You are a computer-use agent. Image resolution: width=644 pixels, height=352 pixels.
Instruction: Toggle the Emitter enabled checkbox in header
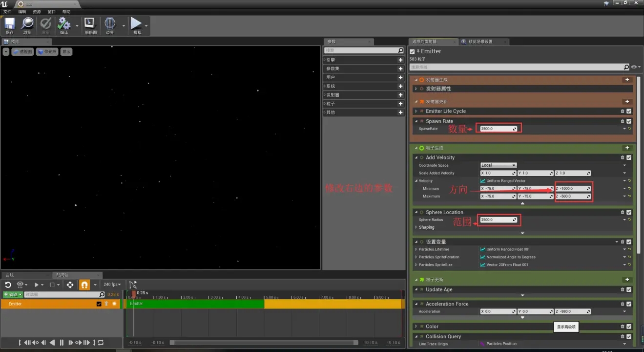(x=412, y=51)
